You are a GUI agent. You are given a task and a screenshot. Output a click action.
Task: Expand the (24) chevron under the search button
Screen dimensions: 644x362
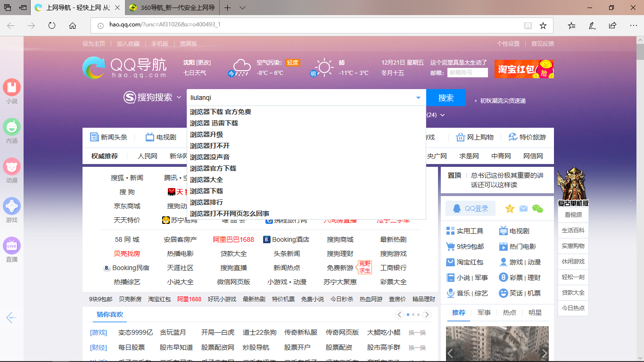[x=442, y=115]
